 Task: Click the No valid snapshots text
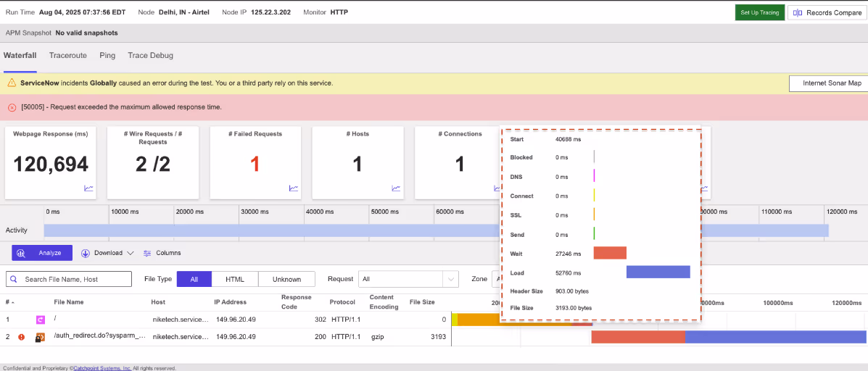click(x=87, y=33)
